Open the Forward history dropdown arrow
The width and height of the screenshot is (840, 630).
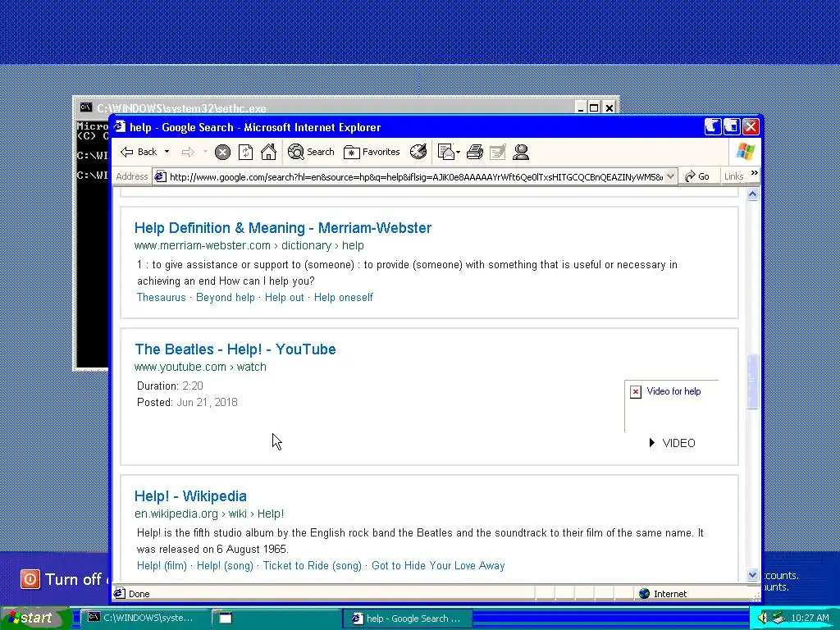(205, 152)
